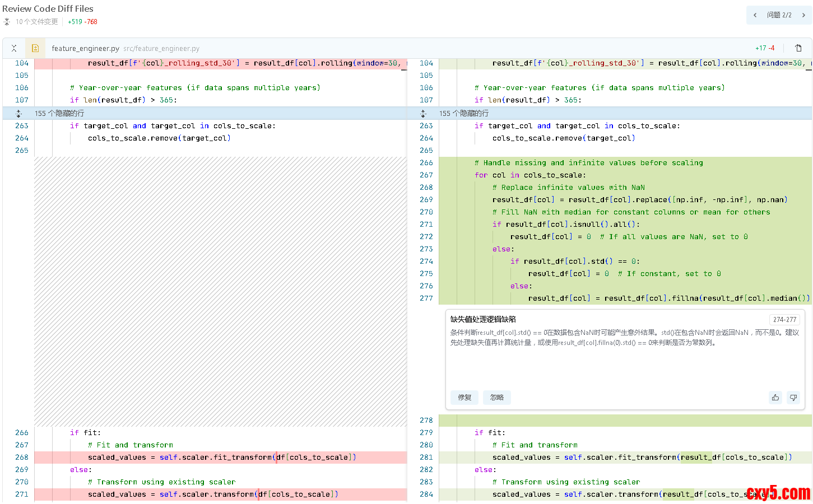Click the 问题 2/2 issue counter

779,15
